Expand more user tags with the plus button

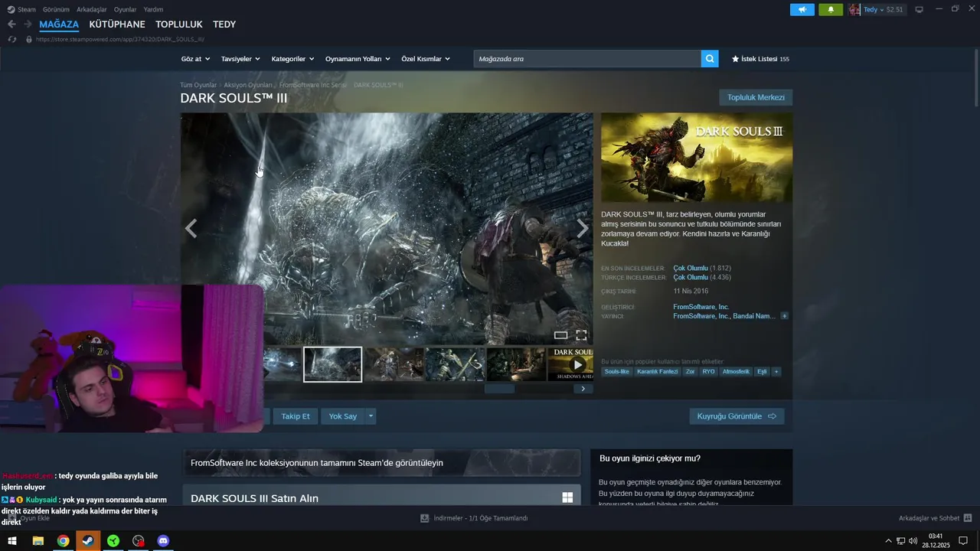(x=776, y=372)
